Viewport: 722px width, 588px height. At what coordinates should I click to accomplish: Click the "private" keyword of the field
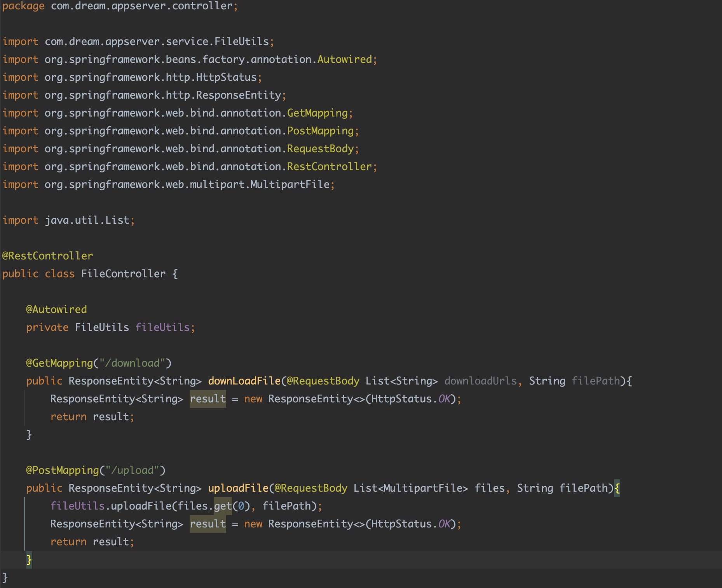tap(47, 327)
